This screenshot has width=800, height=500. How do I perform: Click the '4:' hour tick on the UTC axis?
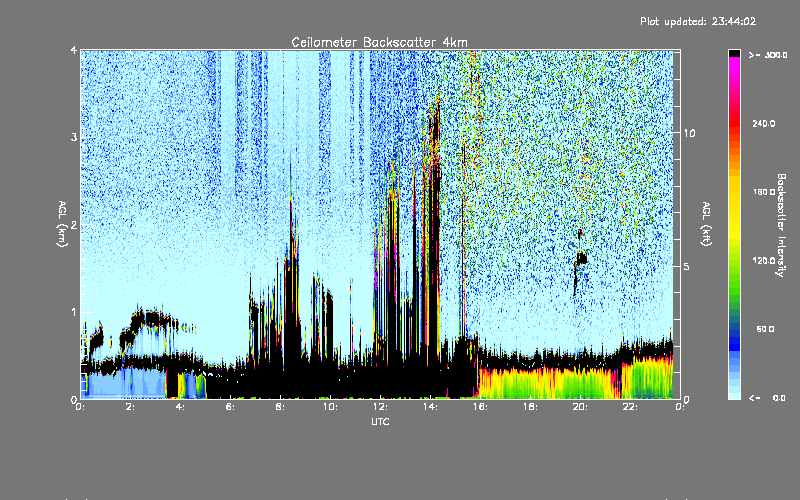click(x=180, y=407)
